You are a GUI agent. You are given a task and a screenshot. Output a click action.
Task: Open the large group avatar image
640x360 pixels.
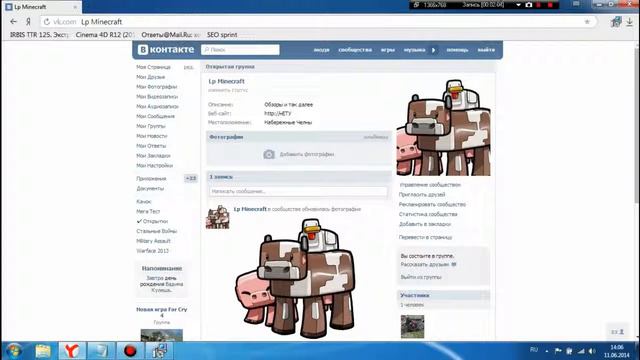pos(444,127)
